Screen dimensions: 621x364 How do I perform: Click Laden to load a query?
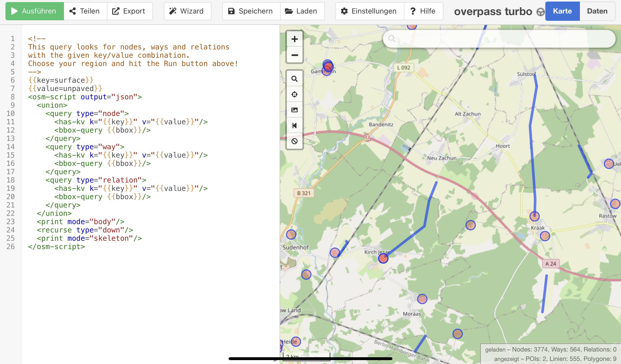click(302, 11)
